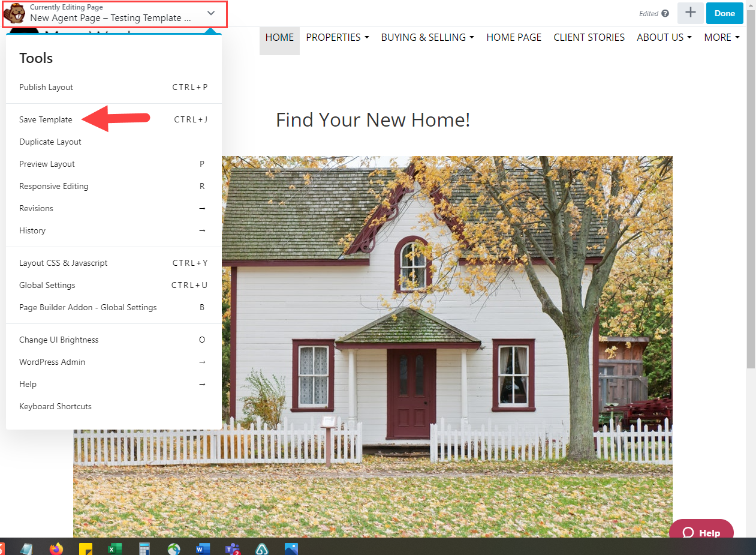This screenshot has width=756, height=555.
Task: Click the Edited status help question-mark icon
Action: point(665,14)
